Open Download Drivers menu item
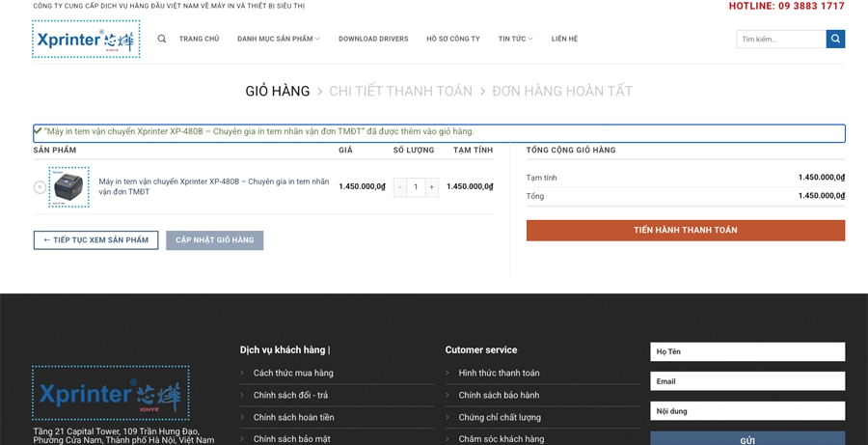868x445 pixels. point(373,39)
